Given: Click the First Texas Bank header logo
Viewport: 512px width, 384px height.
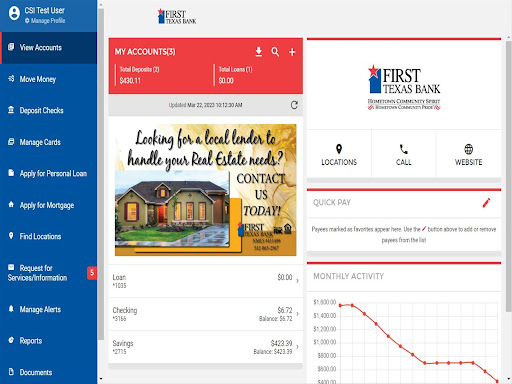Looking at the screenshot, I should tap(177, 16).
